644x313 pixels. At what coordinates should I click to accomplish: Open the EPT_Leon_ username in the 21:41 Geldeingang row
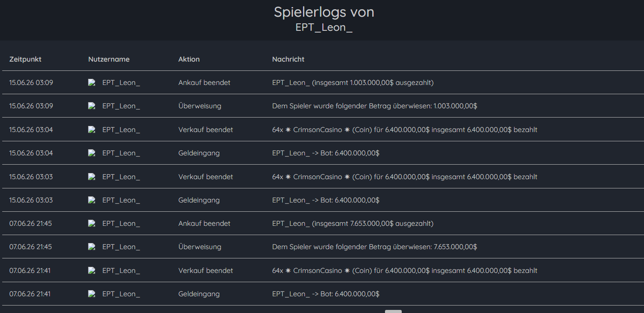pos(121,294)
